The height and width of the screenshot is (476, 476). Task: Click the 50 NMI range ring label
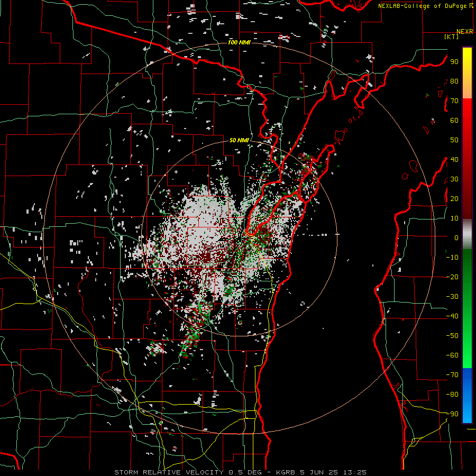(x=239, y=140)
